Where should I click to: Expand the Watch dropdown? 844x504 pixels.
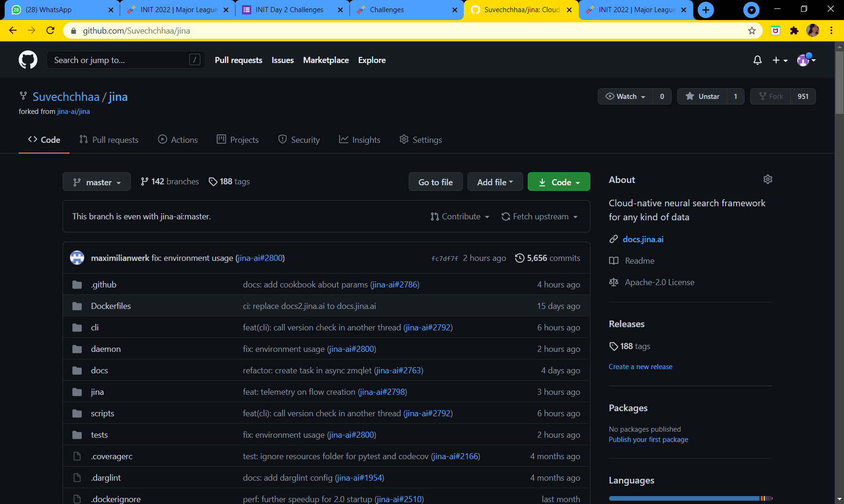tap(625, 97)
